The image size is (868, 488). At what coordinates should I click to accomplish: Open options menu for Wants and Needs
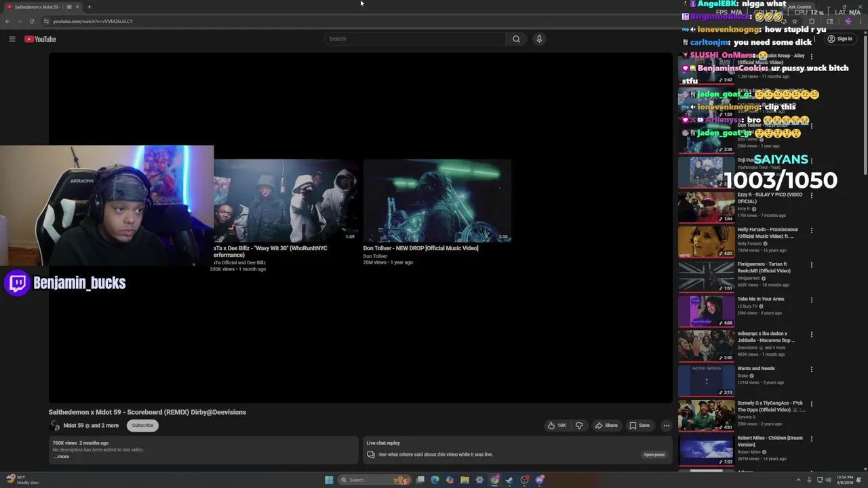tap(811, 369)
